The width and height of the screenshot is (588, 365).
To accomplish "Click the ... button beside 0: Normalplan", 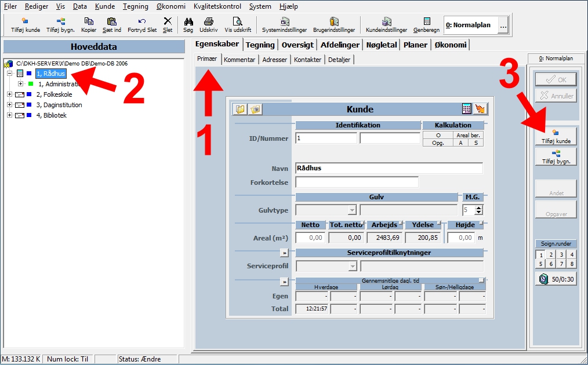I will 503,25.
